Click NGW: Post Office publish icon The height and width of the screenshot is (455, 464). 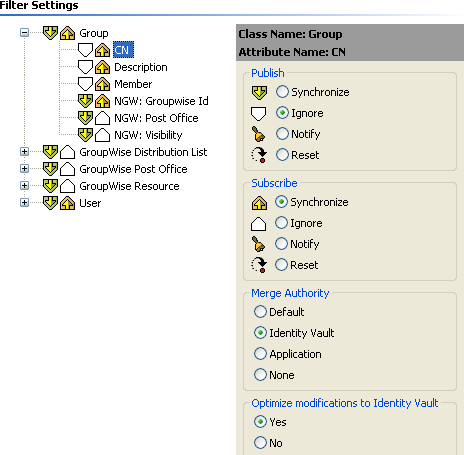(85, 118)
